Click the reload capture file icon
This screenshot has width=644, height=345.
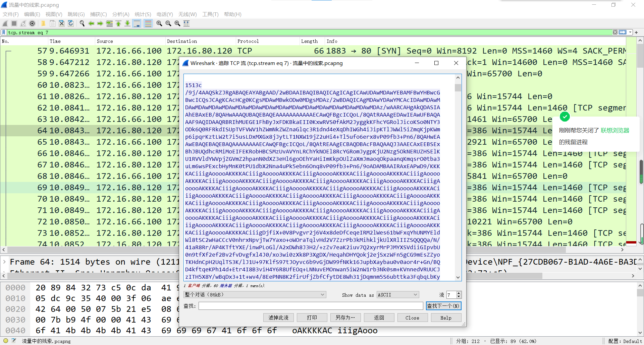tap(71, 23)
